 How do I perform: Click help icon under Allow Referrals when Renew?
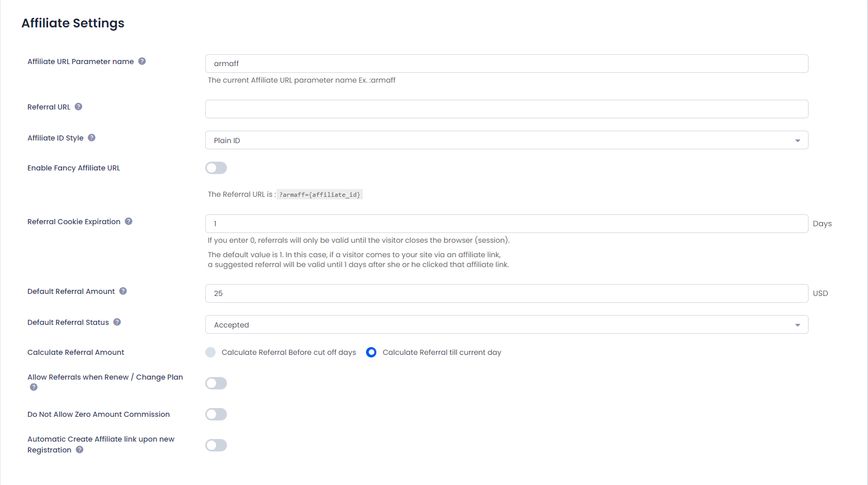click(x=34, y=387)
